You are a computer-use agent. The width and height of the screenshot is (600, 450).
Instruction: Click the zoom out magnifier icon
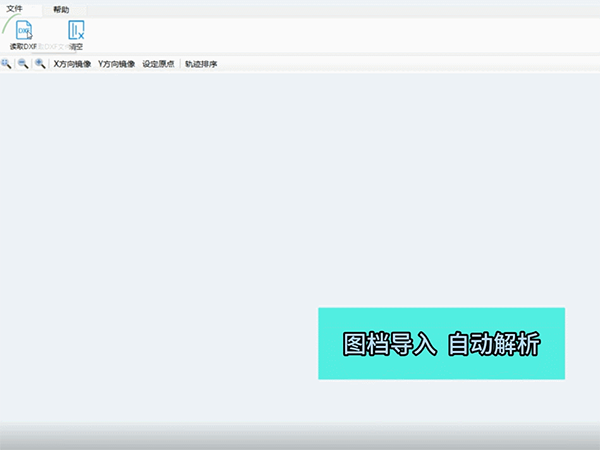click(x=23, y=64)
